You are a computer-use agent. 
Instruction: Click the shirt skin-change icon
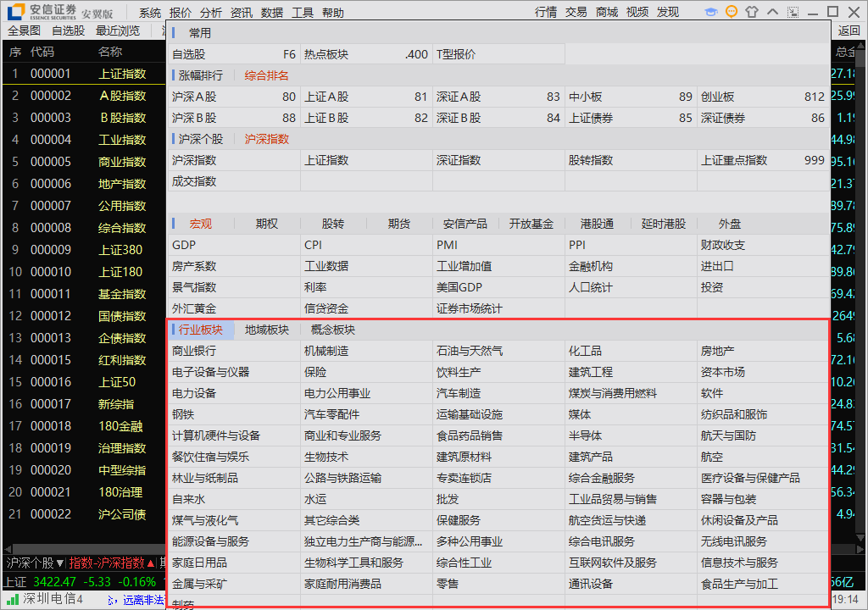[752, 12]
